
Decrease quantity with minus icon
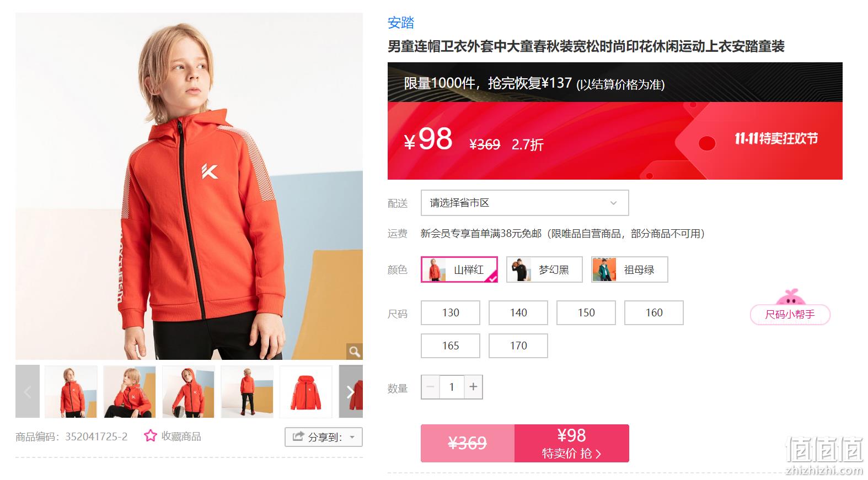coord(430,387)
